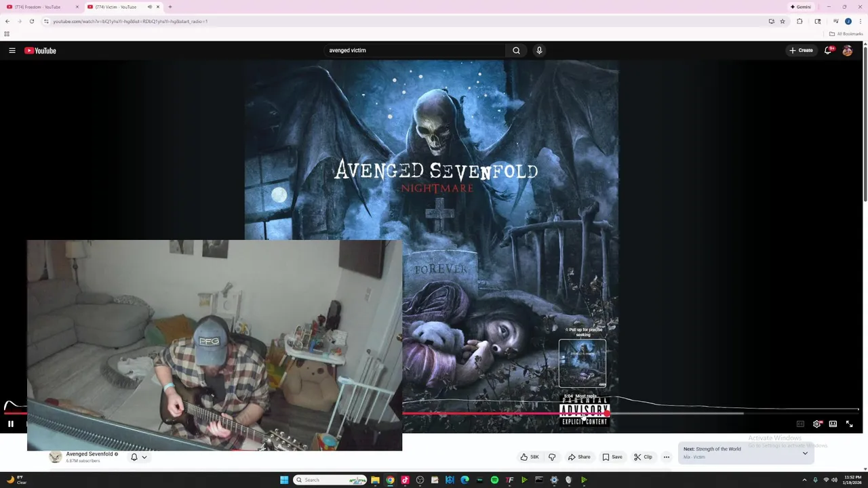Viewport: 868px width, 488px height.
Task: Open the All Bookmarks folder
Action: [x=846, y=33]
